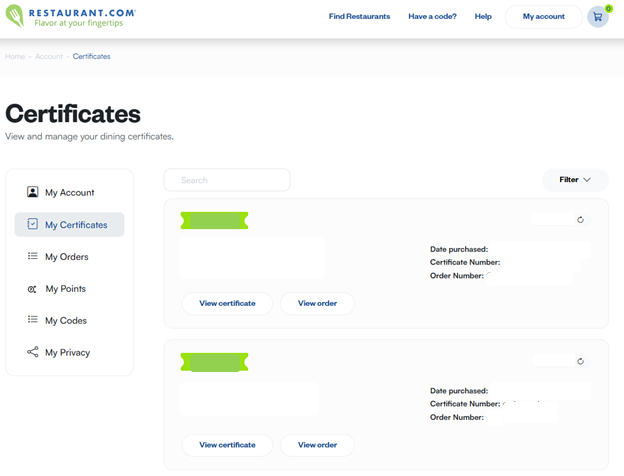Go to Home breadcrumb link
624x476 pixels.
[15, 57]
